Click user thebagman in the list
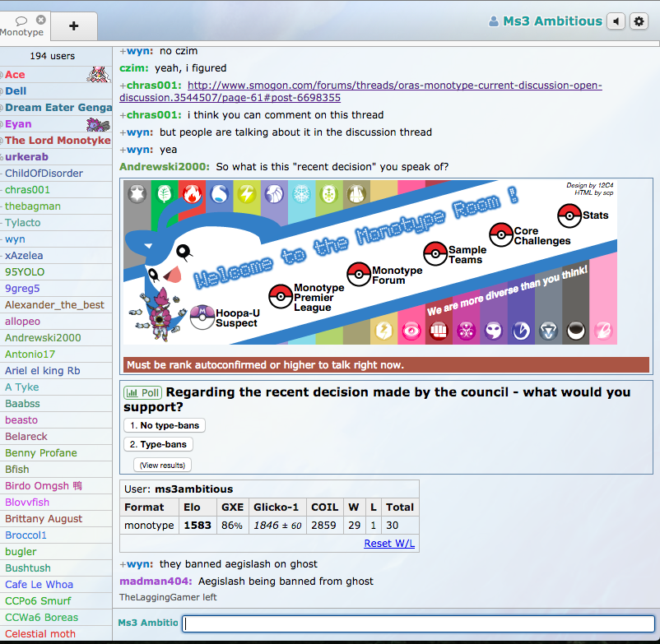 point(56,206)
